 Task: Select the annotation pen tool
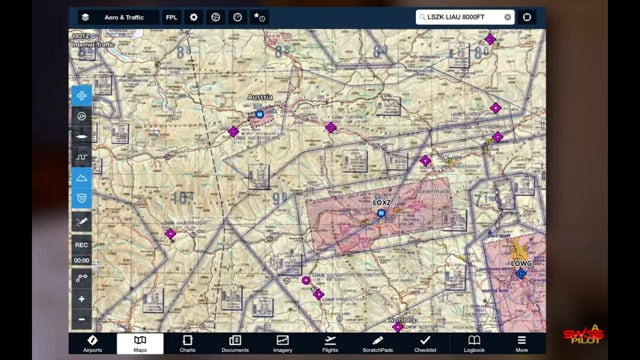point(82,222)
